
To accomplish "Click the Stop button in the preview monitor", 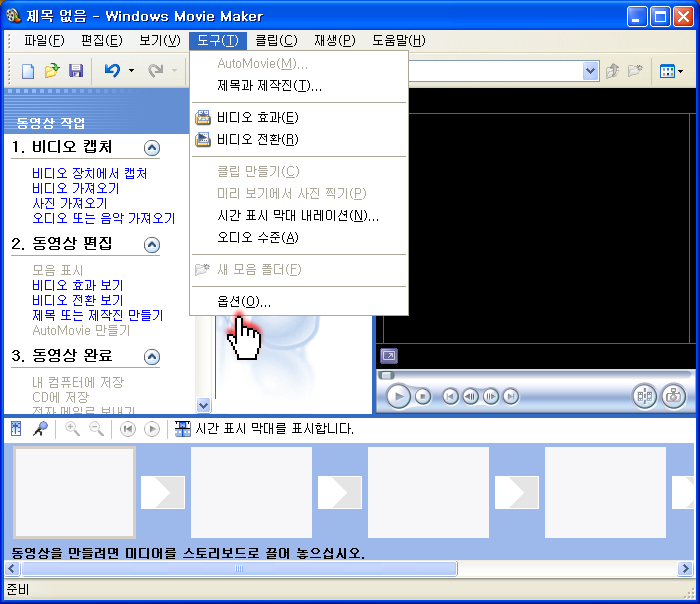I will click(x=422, y=396).
